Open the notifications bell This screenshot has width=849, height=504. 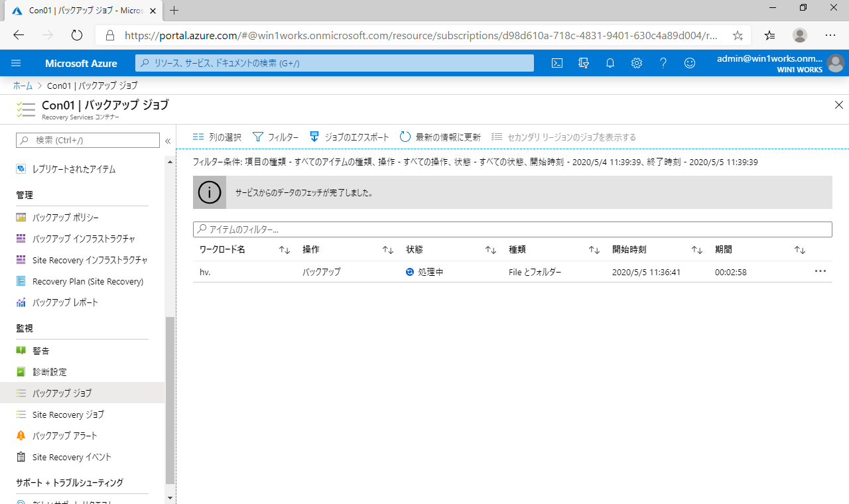click(x=610, y=63)
